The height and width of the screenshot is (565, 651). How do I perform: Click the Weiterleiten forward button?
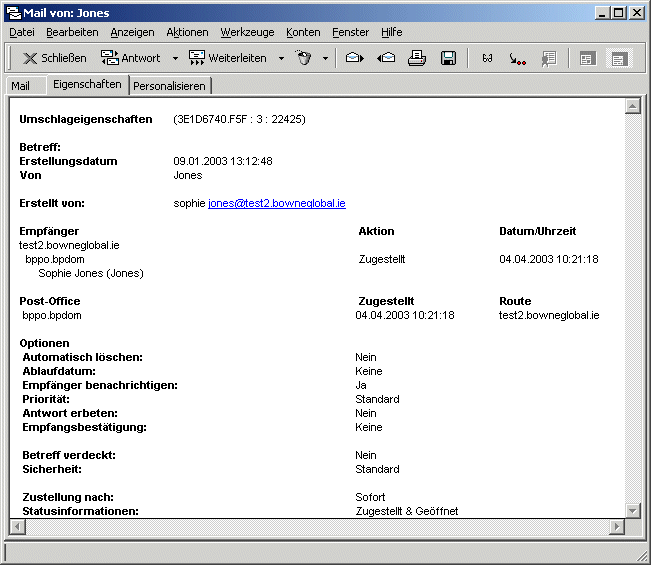pyautogui.click(x=228, y=58)
